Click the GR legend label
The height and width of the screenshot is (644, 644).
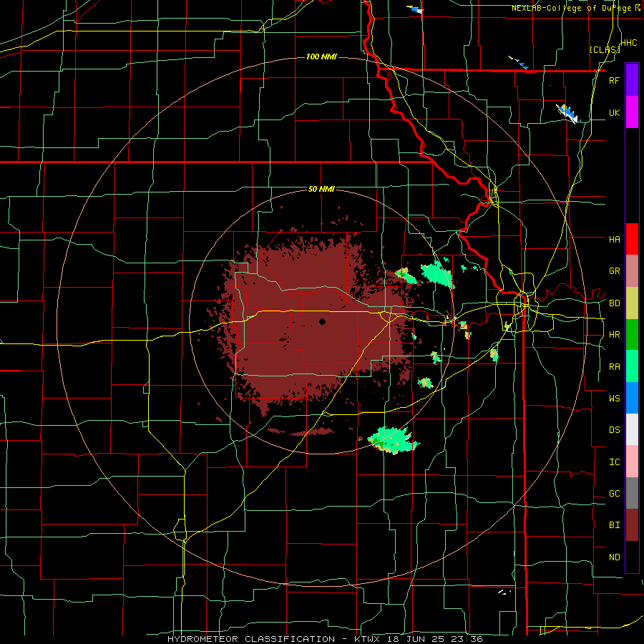[x=614, y=271]
